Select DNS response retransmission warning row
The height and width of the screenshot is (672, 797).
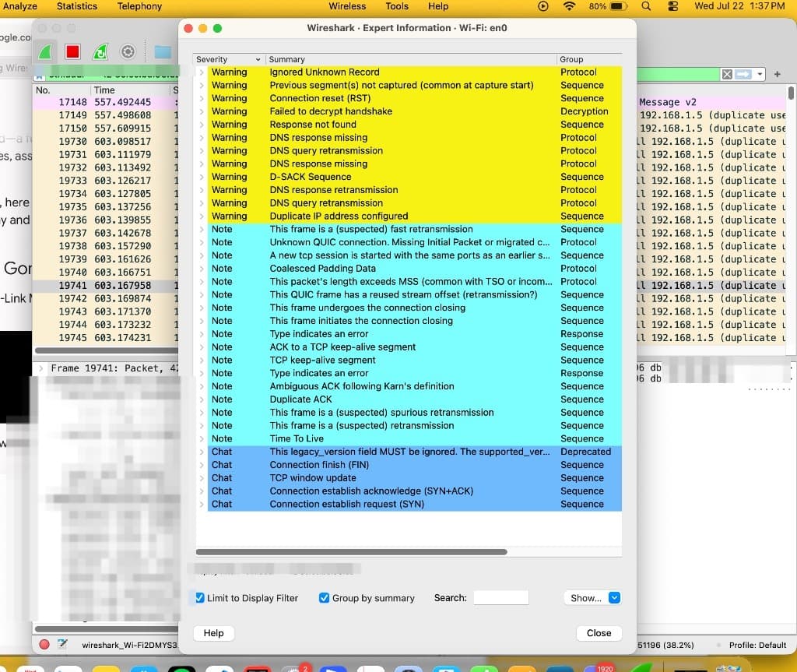pyautogui.click(x=414, y=190)
